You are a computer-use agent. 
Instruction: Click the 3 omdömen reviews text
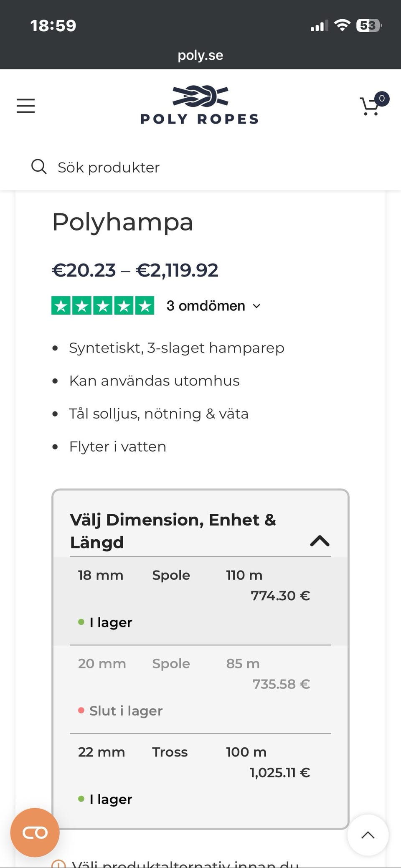click(206, 306)
